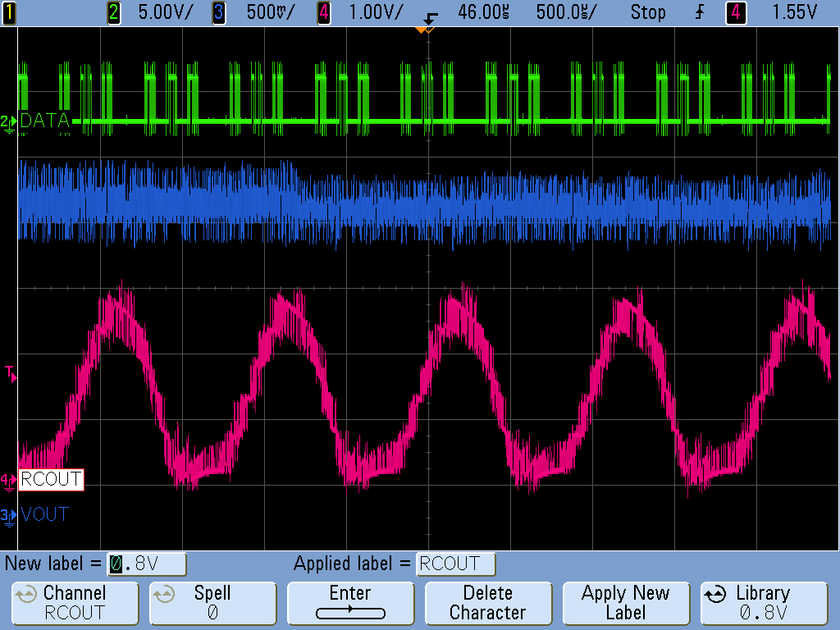This screenshot has width=840, height=630.
Task: Click the rising edge trigger slope icon
Action: 700,12
